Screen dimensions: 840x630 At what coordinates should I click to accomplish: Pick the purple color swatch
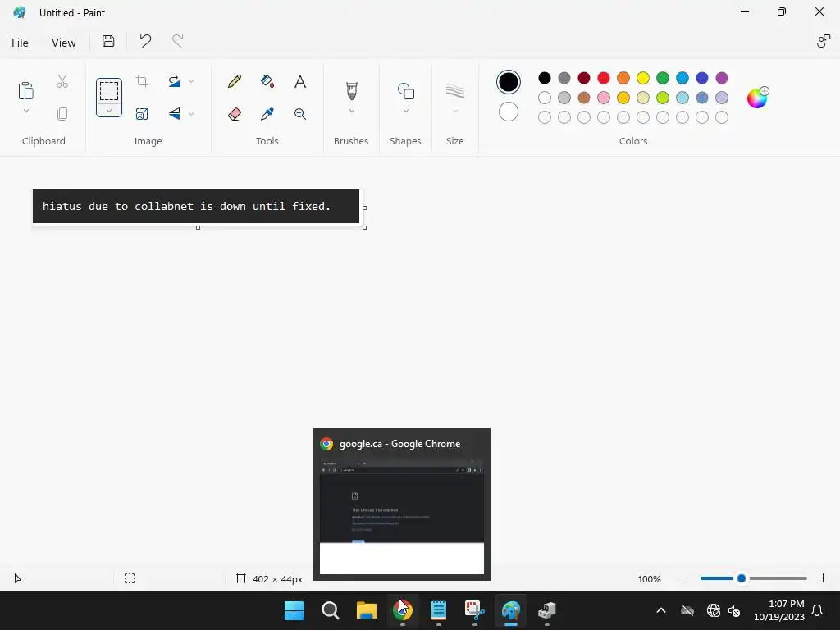coord(722,78)
